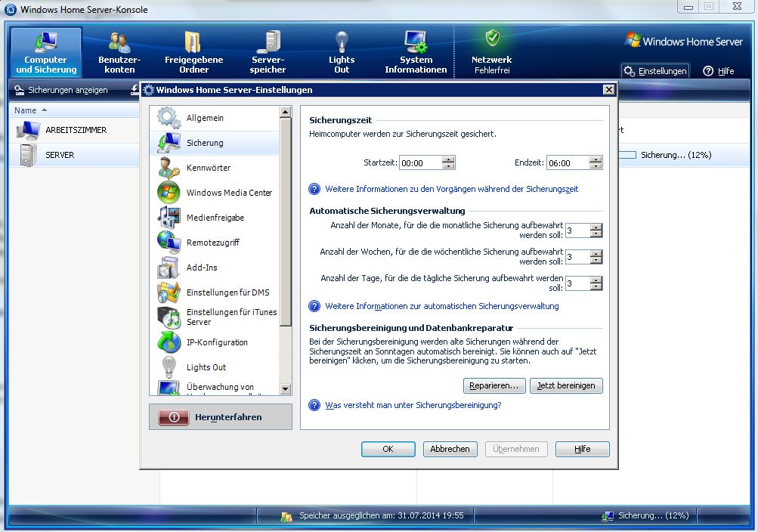Decrease the Endzeit spinner value
This screenshot has height=532, width=758.
[x=596, y=166]
